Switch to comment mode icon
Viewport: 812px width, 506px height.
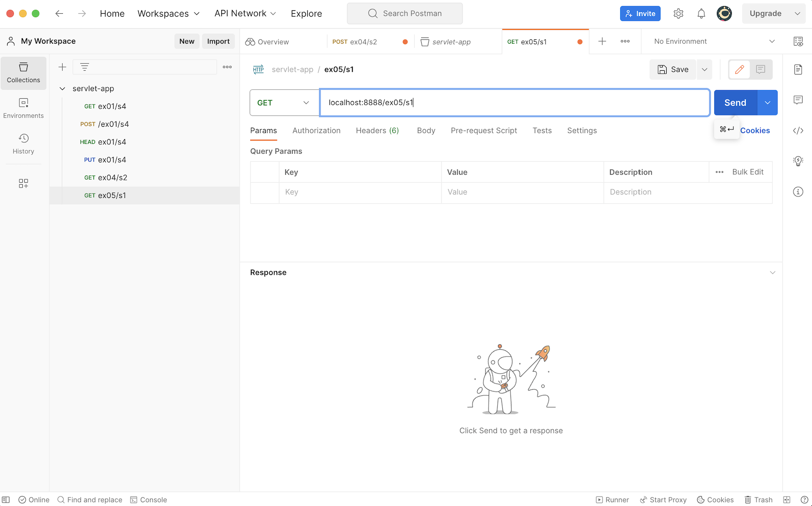(761, 70)
